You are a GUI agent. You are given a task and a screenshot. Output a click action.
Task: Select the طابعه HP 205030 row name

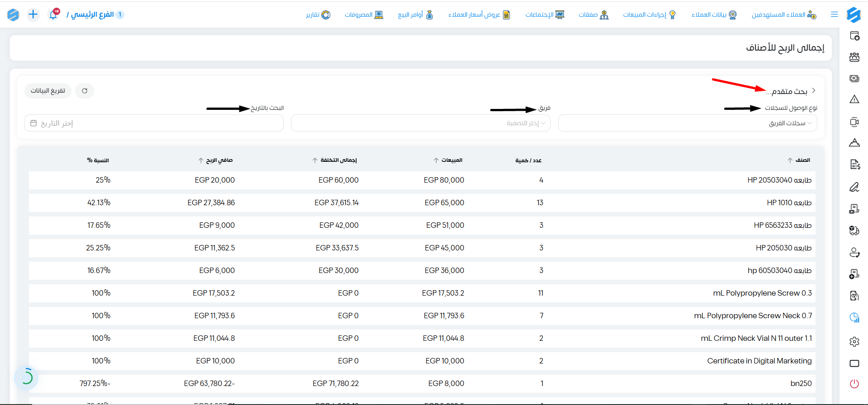pos(784,248)
